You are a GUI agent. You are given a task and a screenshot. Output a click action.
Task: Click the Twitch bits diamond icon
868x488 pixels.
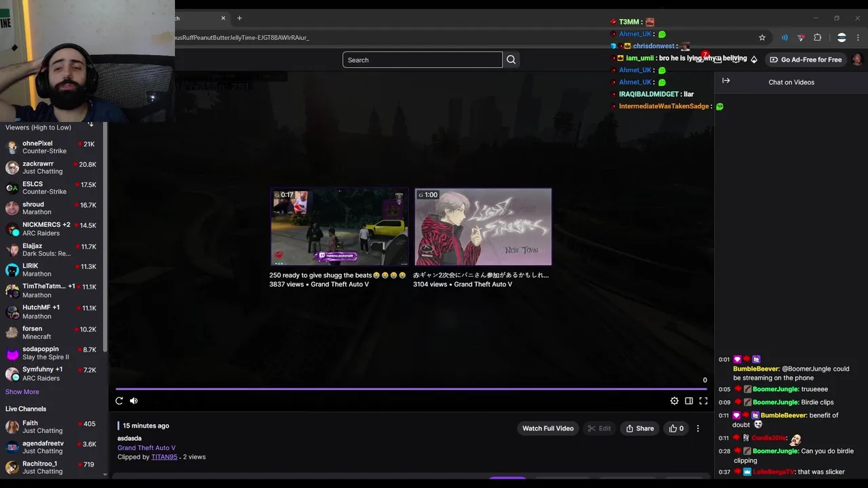pos(753,60)
